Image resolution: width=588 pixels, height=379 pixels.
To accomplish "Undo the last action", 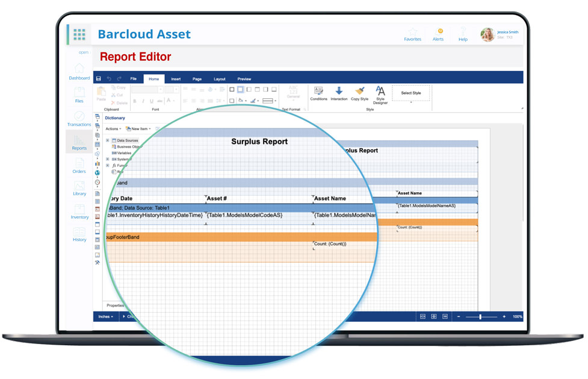I will 109,78.
